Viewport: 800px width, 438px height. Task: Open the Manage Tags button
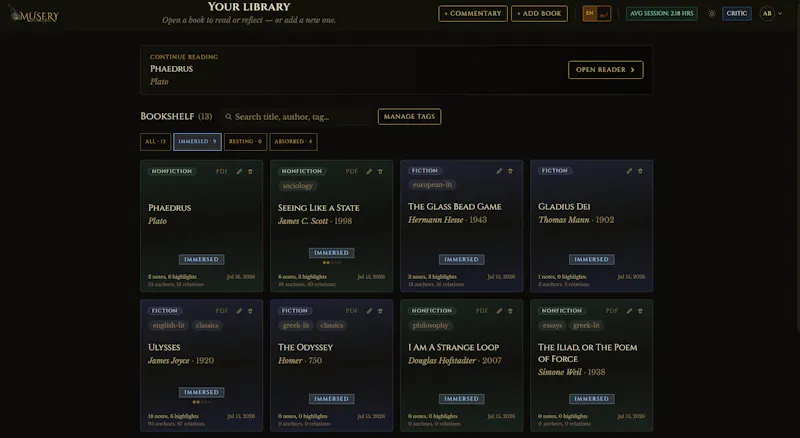[409, 117]
